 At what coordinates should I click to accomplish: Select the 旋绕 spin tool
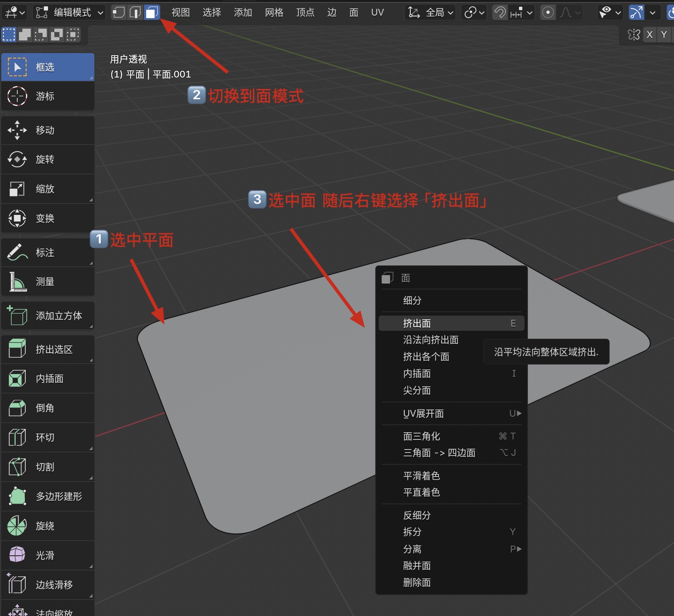point(48,526)
